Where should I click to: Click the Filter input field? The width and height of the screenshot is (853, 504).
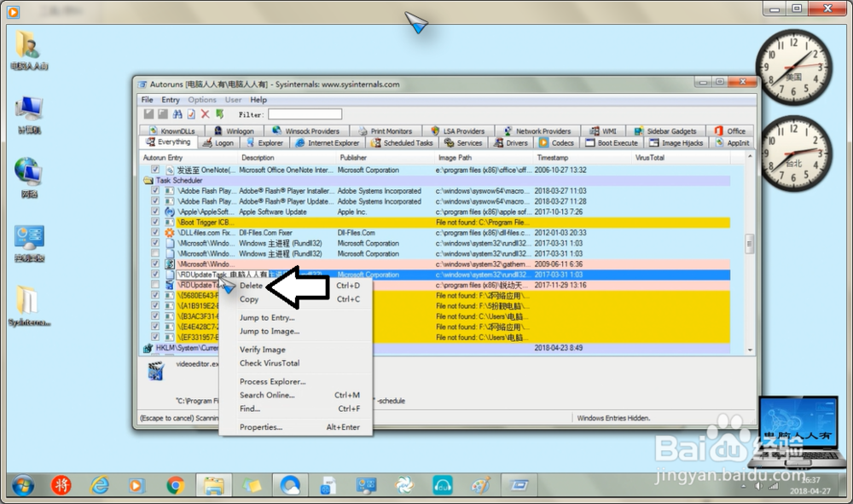[305, 114]
